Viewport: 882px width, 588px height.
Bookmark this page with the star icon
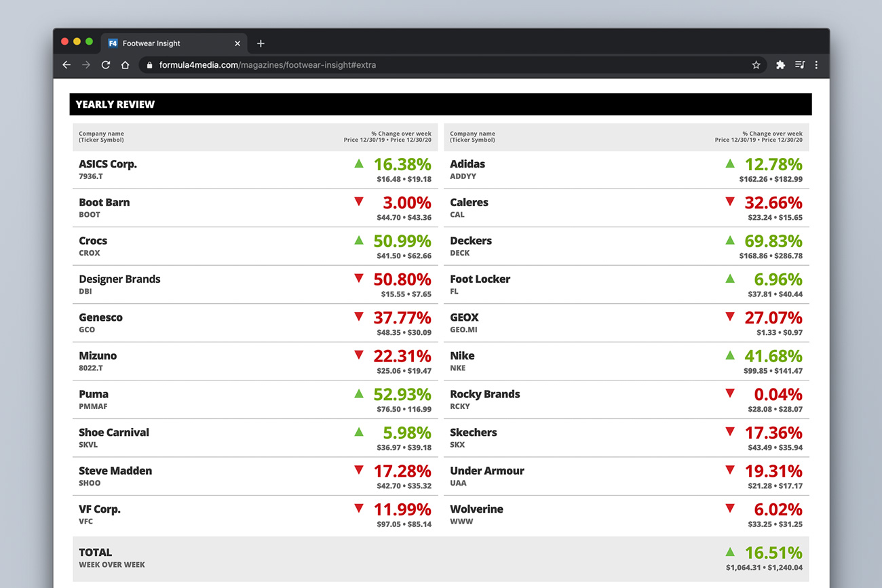point(756,65)
